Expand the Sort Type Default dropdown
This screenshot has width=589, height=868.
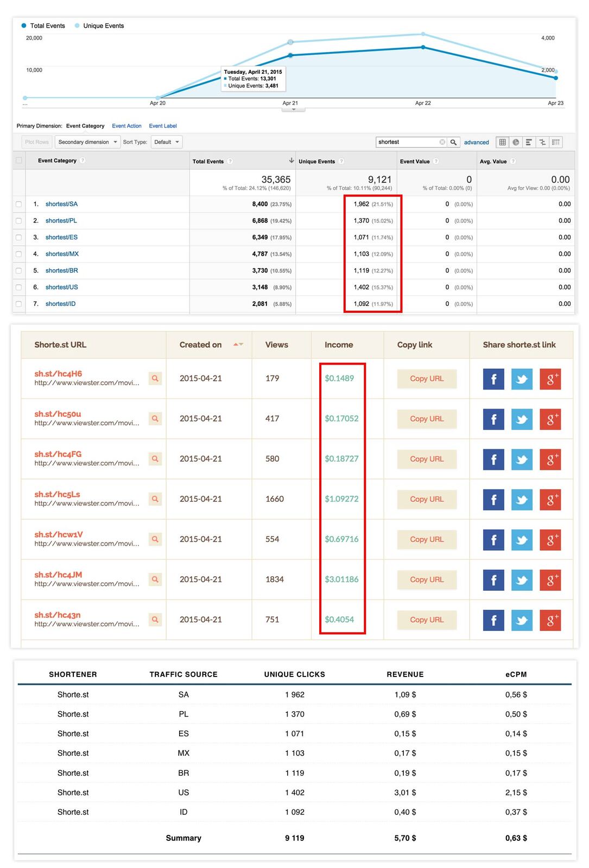[x=167, y=142]
